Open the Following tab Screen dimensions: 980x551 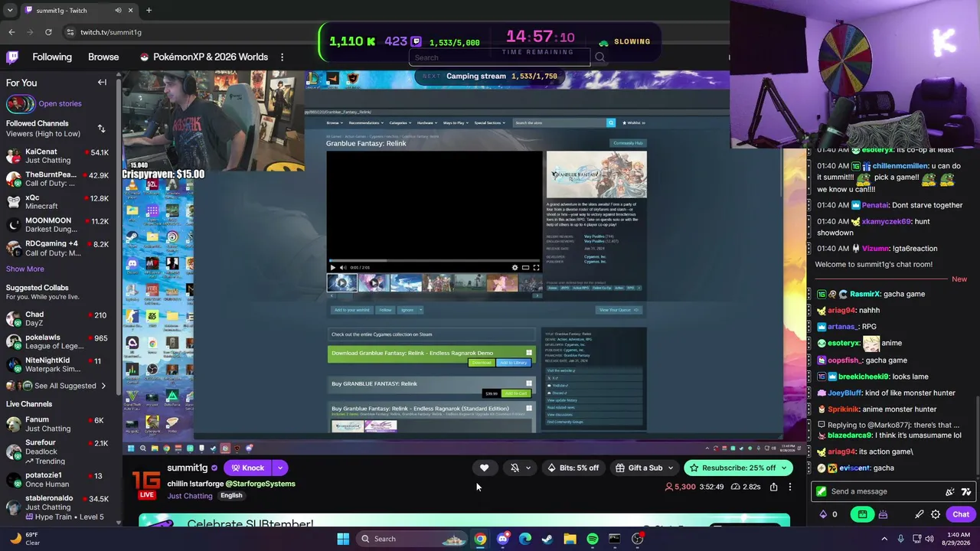(52, 57)
